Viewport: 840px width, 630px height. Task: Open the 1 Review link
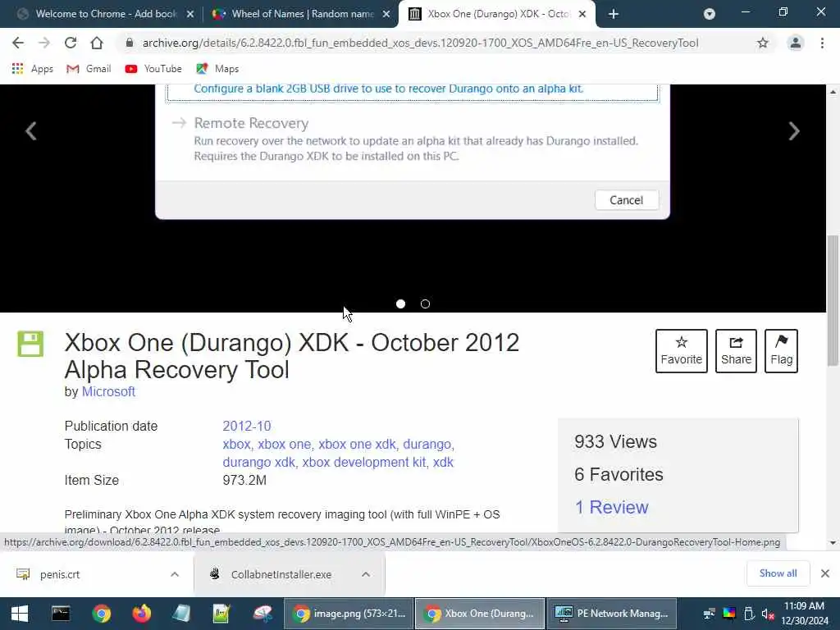(x=611, y=507)
